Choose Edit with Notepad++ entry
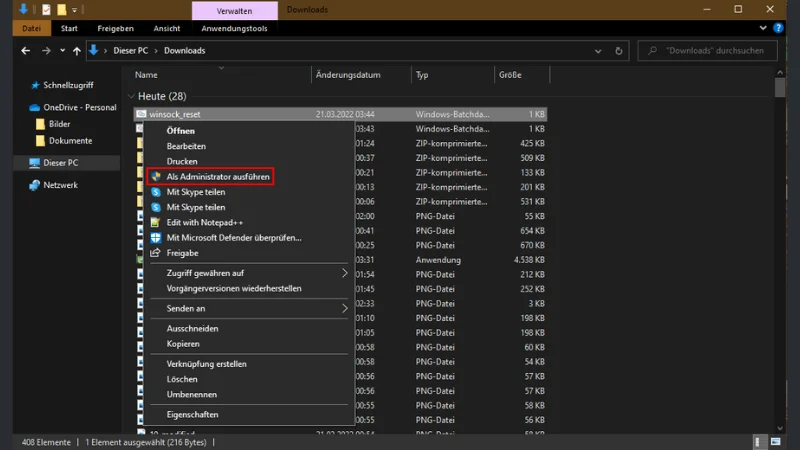800x450 pixels. coord(205,222)
